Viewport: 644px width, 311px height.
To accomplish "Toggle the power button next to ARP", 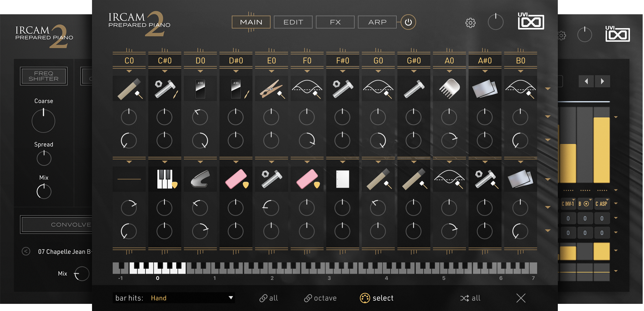I will [x=408, y=22].
